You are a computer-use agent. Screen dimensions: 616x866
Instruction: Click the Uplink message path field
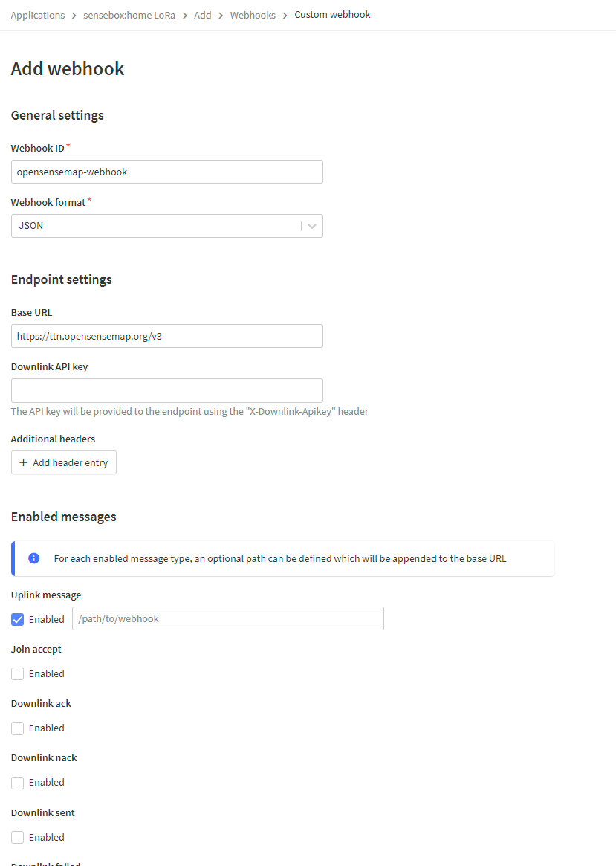tap(227, 618)
